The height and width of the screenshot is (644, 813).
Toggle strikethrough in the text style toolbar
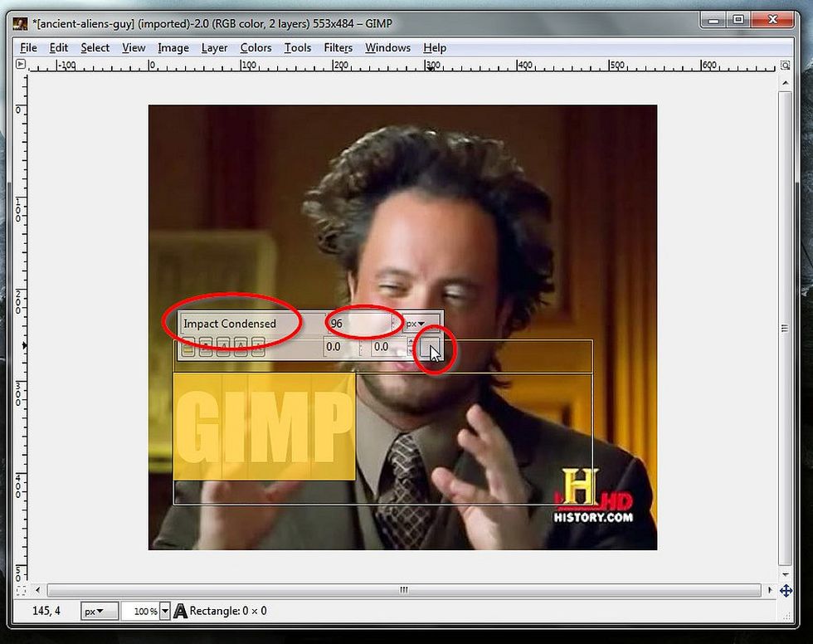(260, 347)
